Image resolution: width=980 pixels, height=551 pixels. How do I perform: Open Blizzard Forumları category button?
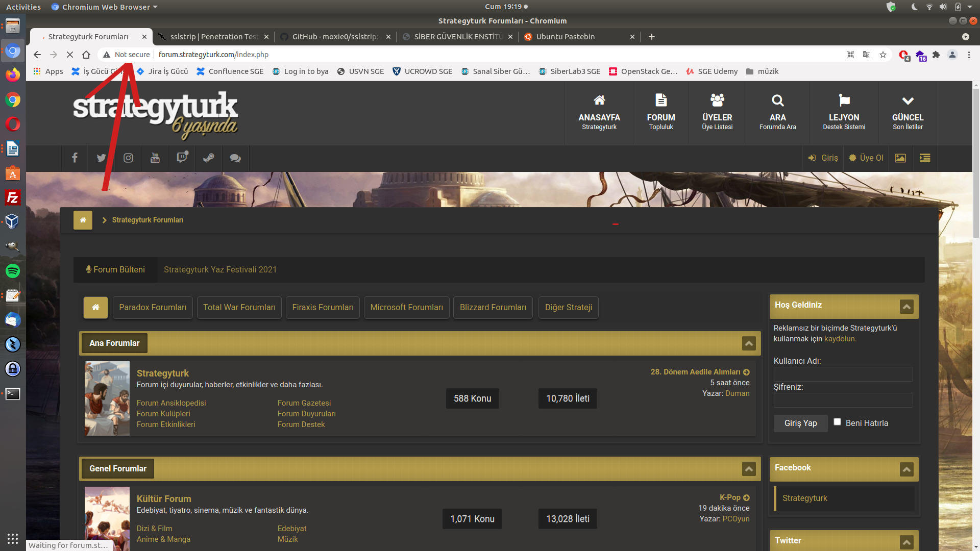493,308
